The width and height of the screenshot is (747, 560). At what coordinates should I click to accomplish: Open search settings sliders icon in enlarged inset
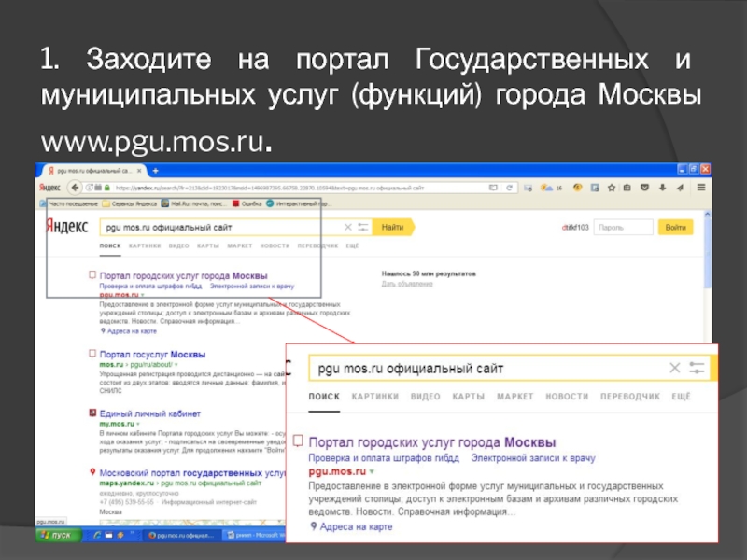(x=698, y=369)
